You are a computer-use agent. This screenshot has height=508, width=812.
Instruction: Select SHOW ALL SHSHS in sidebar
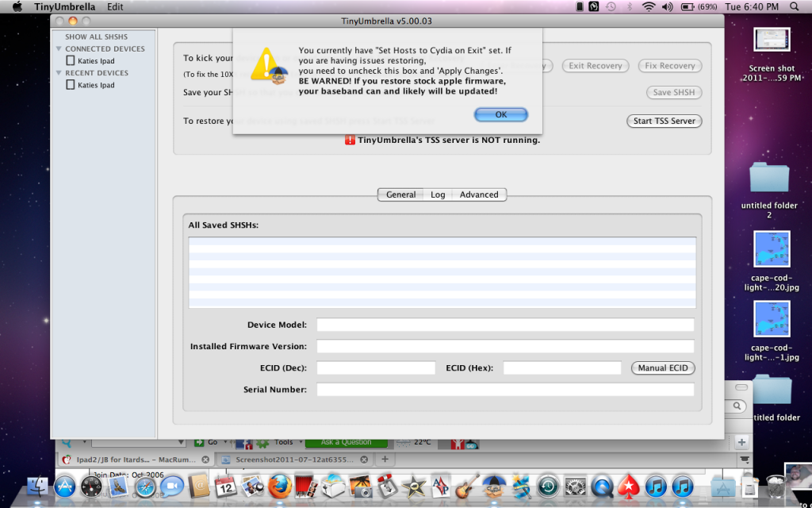coord(96,37)
